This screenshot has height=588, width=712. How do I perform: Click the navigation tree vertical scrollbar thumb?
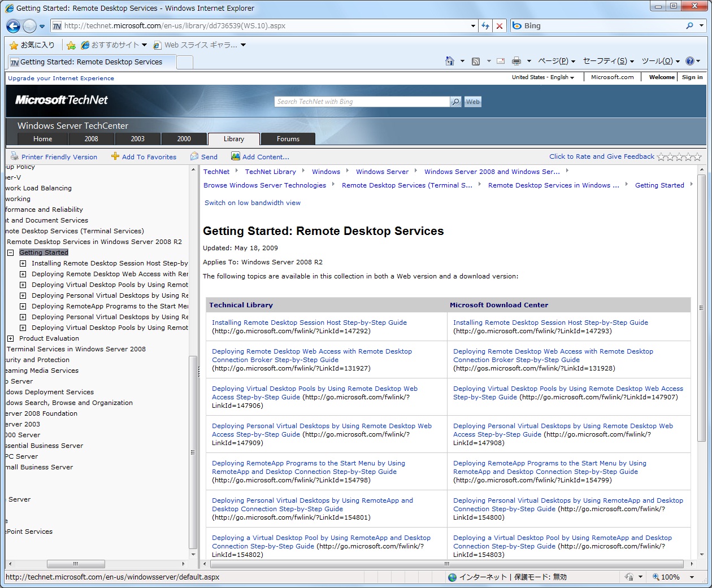(193, 452)
